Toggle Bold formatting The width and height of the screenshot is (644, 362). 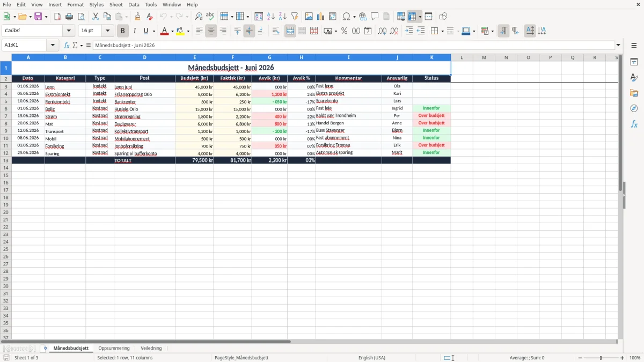(x=122, y=31)
